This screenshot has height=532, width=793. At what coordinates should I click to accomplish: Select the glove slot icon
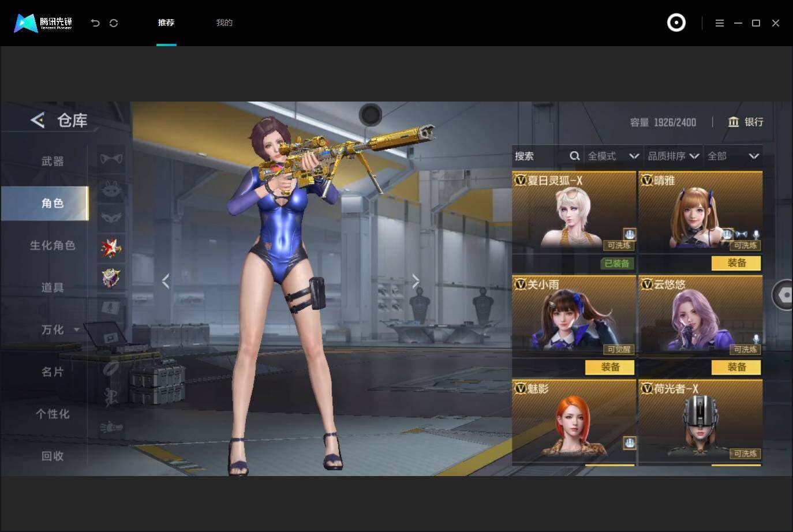pos(111,428)
